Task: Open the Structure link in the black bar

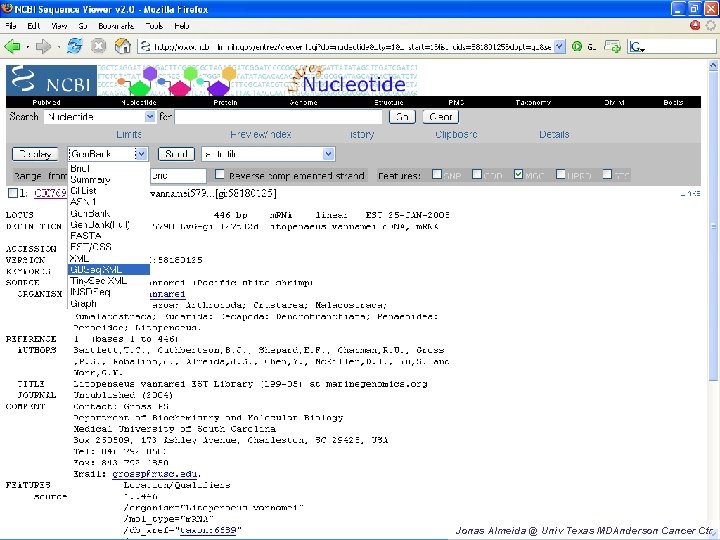Action: coord(388,102)
